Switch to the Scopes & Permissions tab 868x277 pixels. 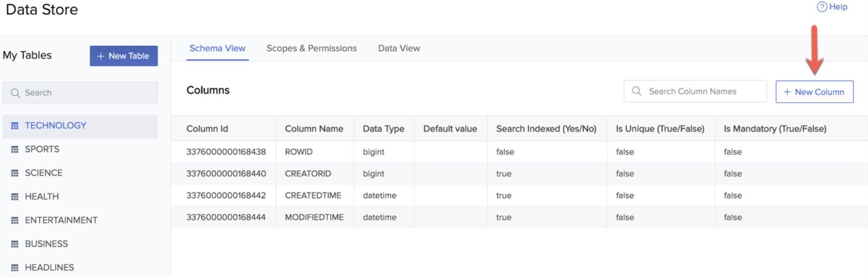point(311,48)
